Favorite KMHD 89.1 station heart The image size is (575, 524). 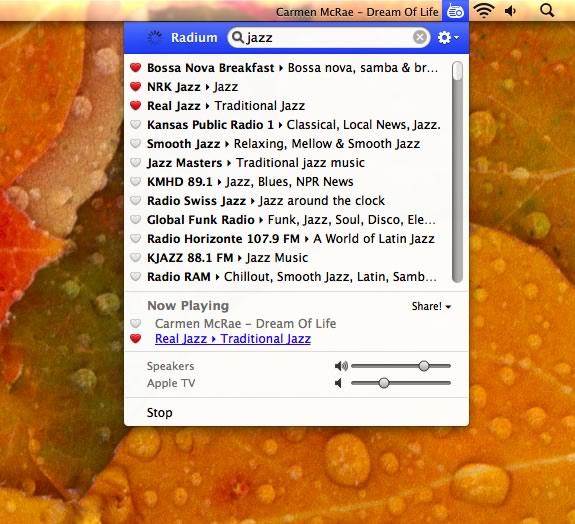135,182
